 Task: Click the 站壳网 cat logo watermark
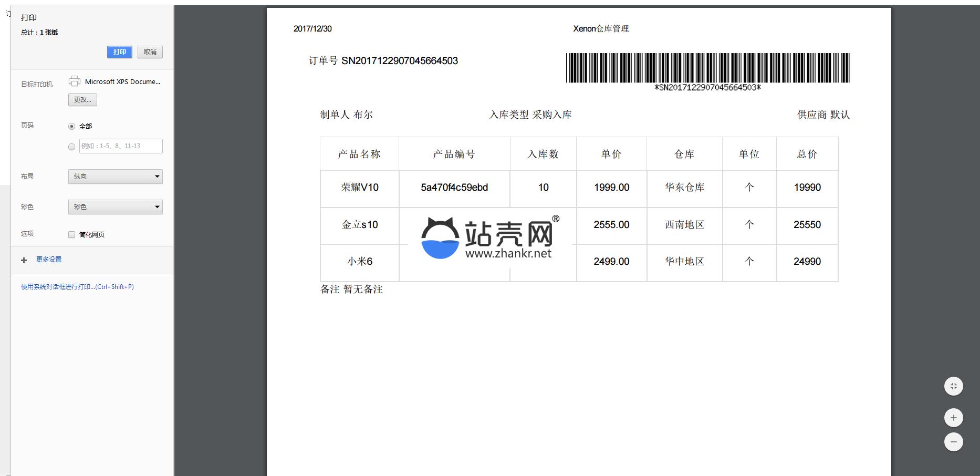click(x=440, y=239)
